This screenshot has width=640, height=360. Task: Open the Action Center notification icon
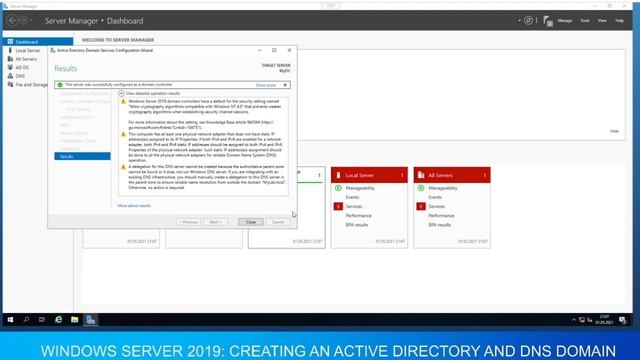(x=622, y=320)
